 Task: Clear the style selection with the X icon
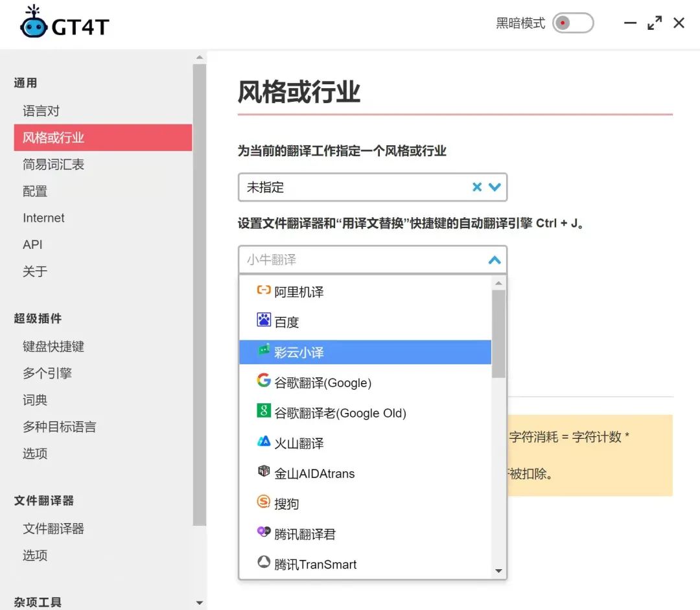pyautogui.click(x=477, y=187)
